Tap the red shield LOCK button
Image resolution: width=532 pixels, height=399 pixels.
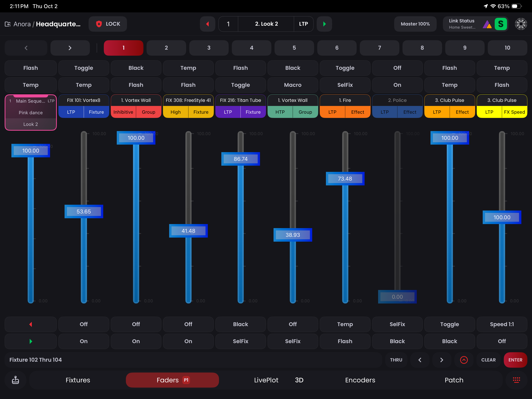(x=108, y=24)
